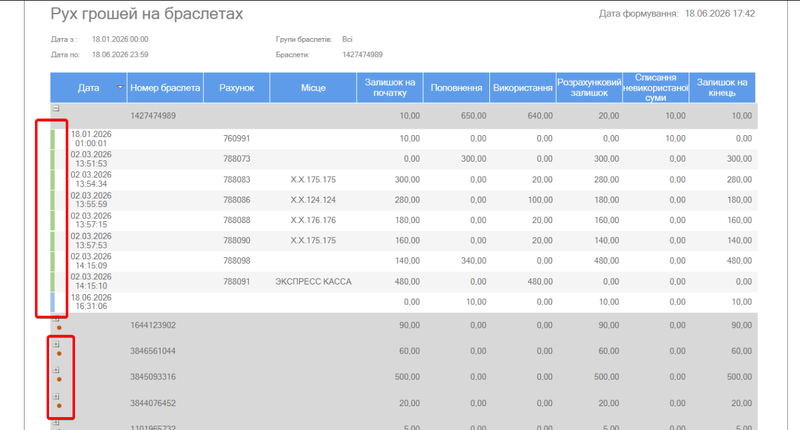Click the 340,00 top-up value
The height and width of the screenshot is (430, 800).
473,261
